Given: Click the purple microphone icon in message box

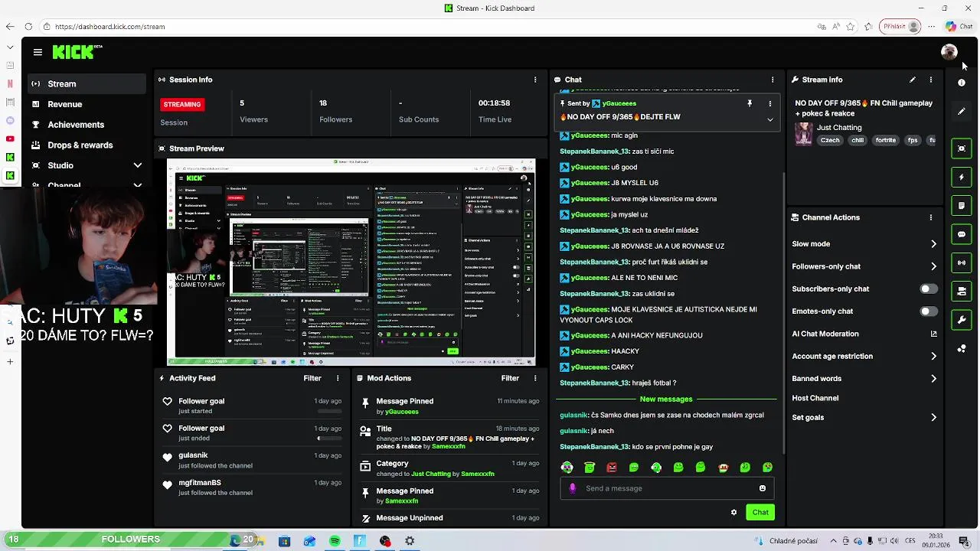Looking at the screenshot, I should (572, 488).
